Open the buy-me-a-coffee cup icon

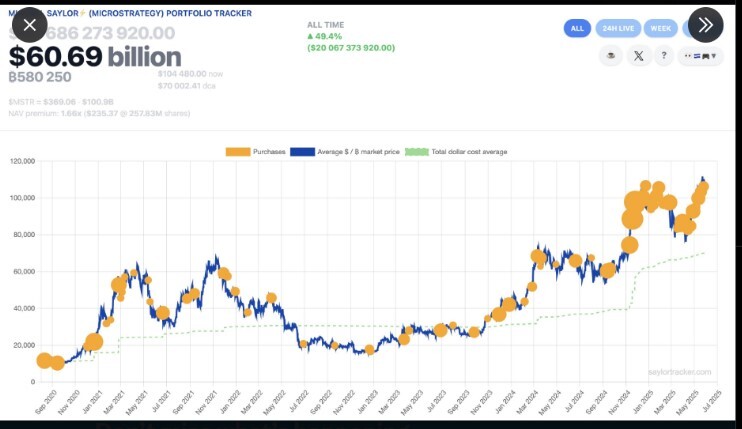coord(610,56)
